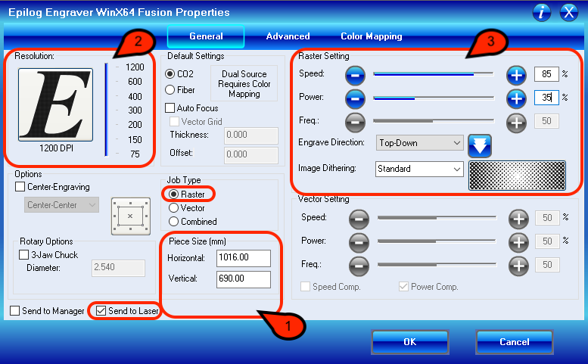The height and width of the screenshot is (364, 588).
Task: Open the Color Mapping tab
Action: coord(371,36)
